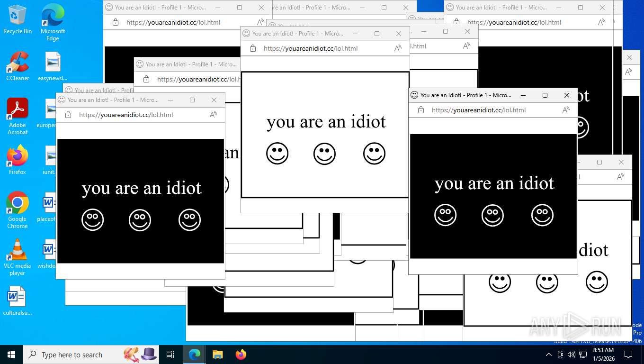Open Adobe Acrobat desktop shortcut

pyautogui.click(x=18, y=116)
